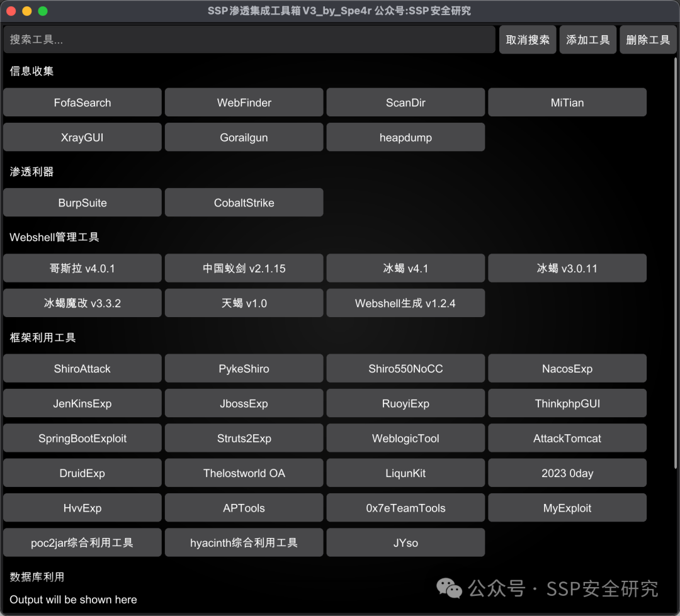Launch the heapdump tool
The width and height of the screenshot is (680, 616).
(x=405, y=137)
